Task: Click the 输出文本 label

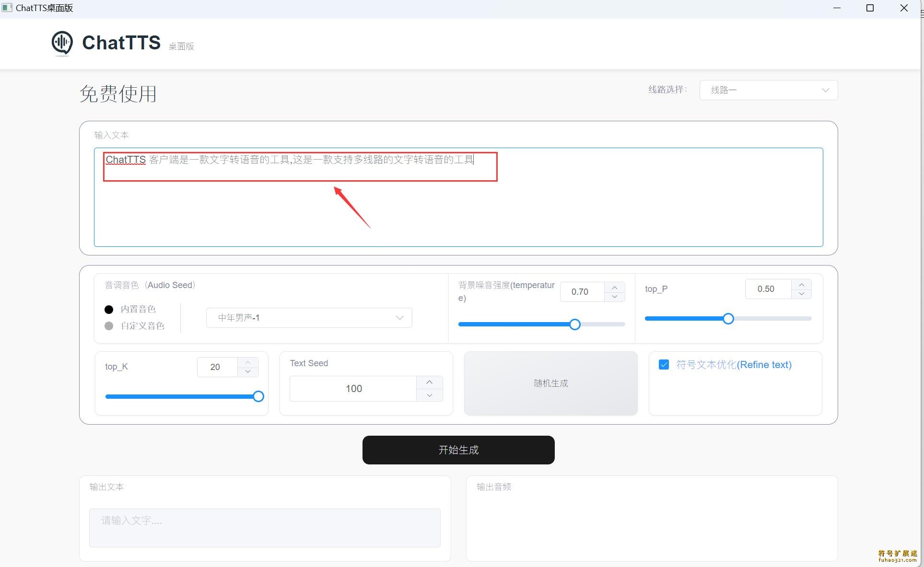Action: pyautogui.click(x=106, y=487)
